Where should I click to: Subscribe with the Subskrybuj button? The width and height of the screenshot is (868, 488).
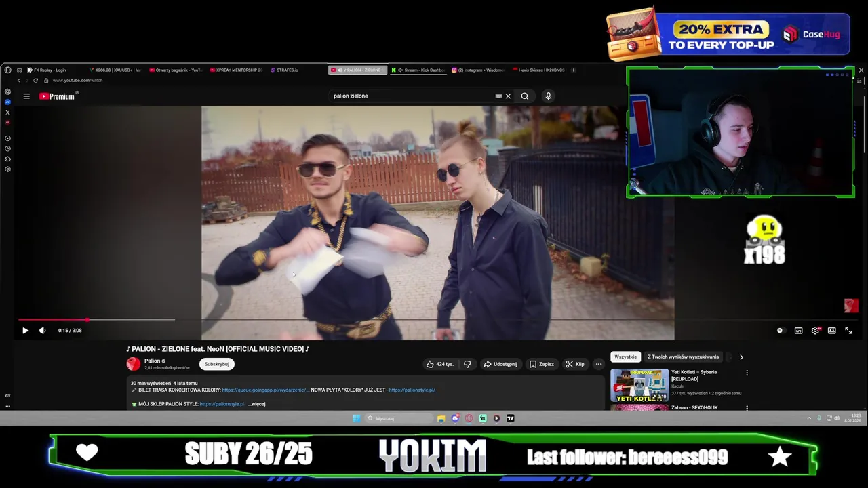(217, 364)
